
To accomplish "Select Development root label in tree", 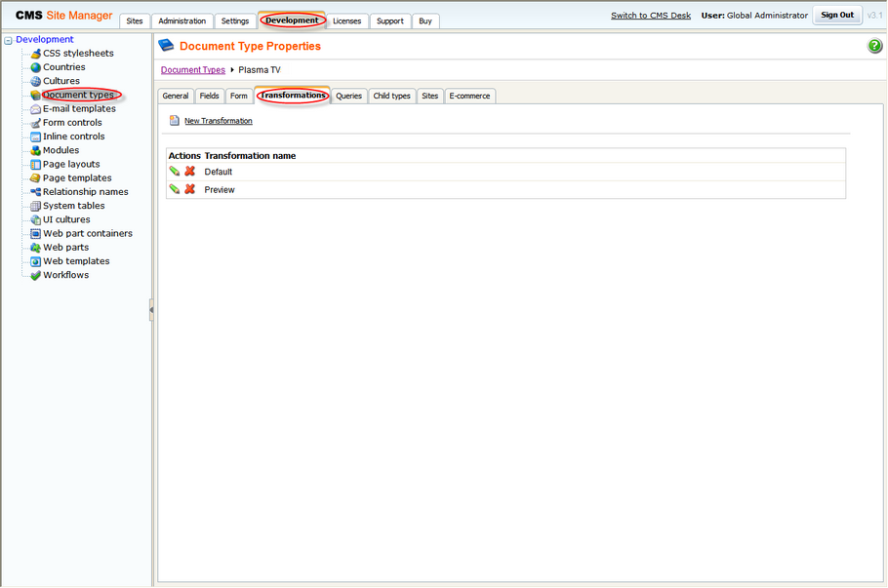I will point(45,40).
